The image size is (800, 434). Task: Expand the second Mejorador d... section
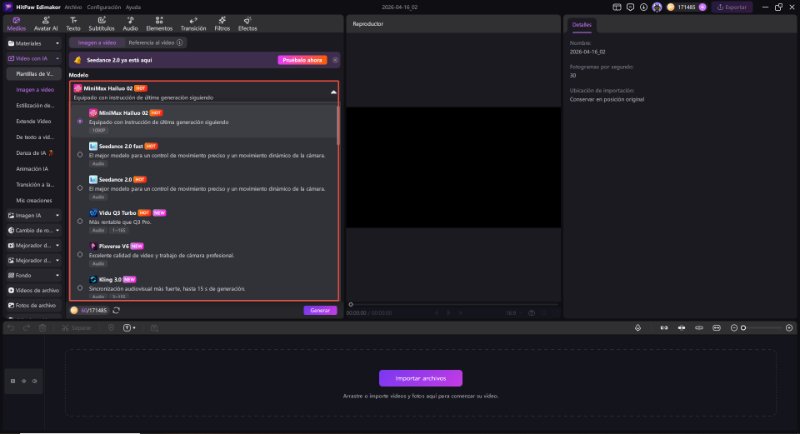[34, 261]
